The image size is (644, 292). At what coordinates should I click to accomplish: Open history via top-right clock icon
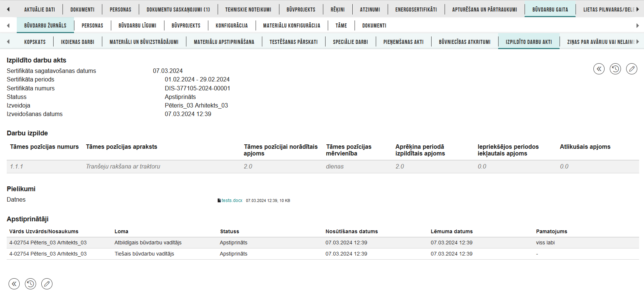[615, 69]
